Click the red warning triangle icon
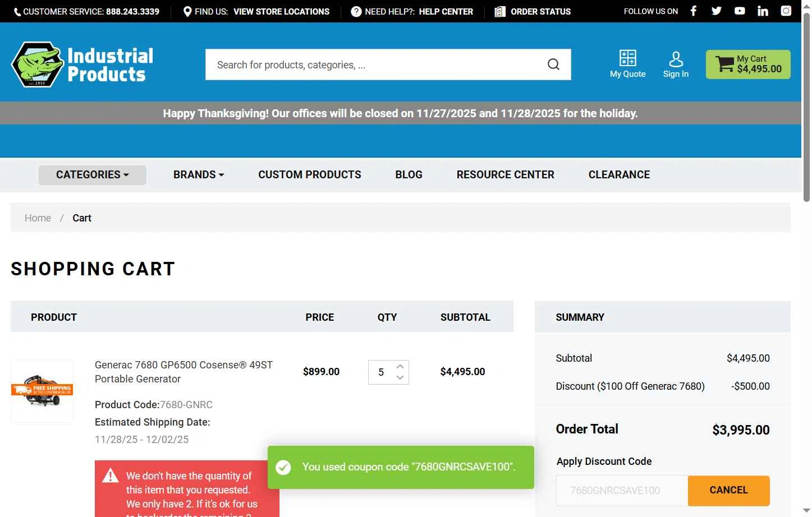 (111, 476)
